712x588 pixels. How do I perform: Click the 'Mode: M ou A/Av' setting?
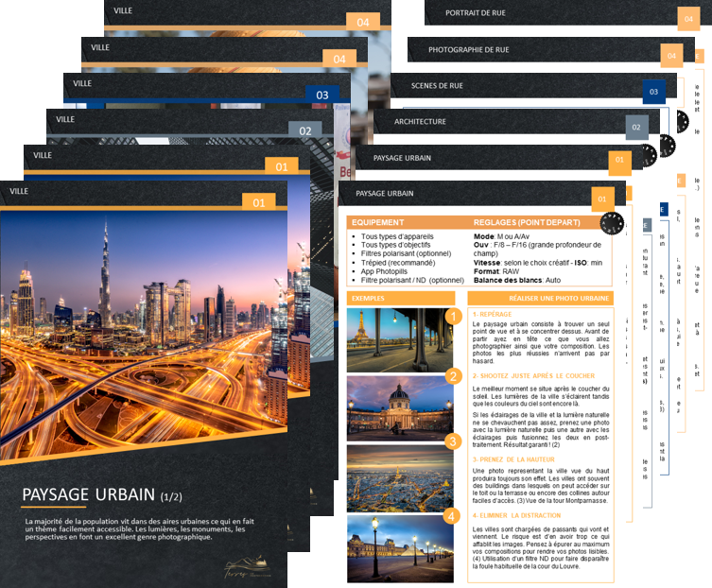501,236
